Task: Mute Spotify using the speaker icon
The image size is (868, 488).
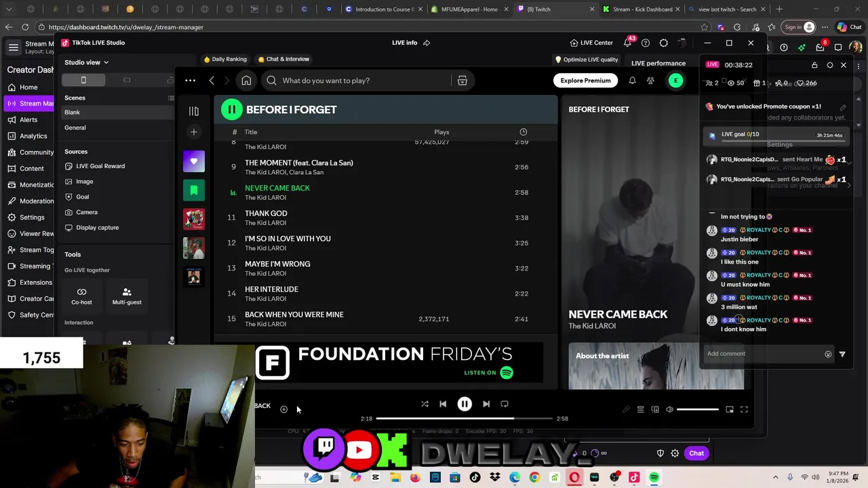Action: [669, 409]
